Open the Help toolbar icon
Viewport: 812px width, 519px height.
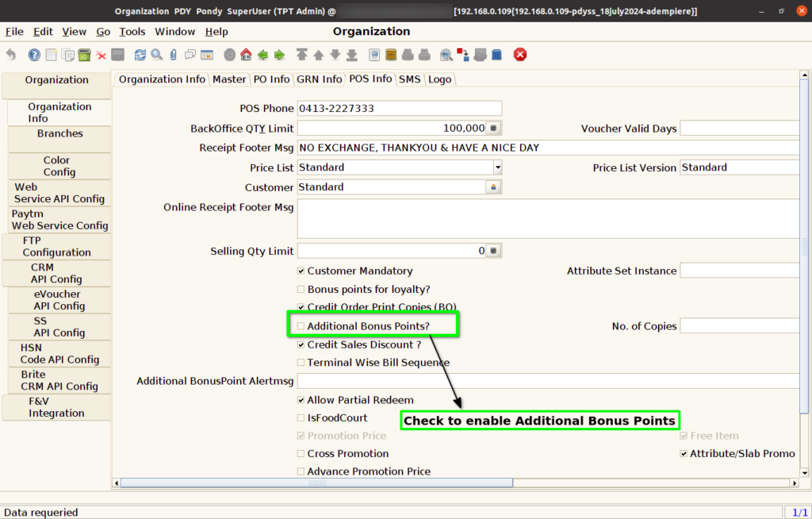click(34, 55)
